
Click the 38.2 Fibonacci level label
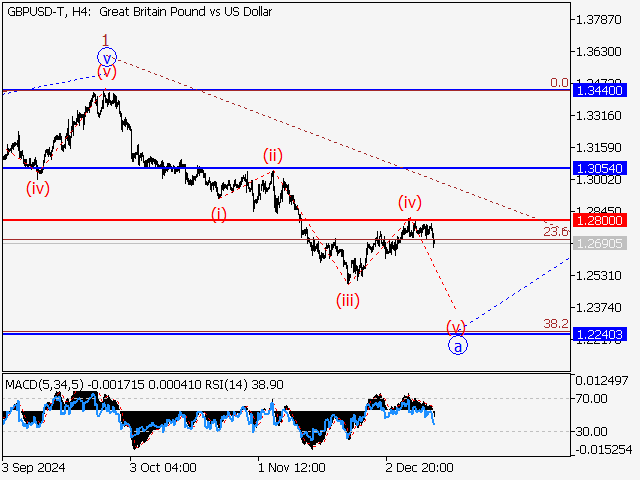pos(556,324)
